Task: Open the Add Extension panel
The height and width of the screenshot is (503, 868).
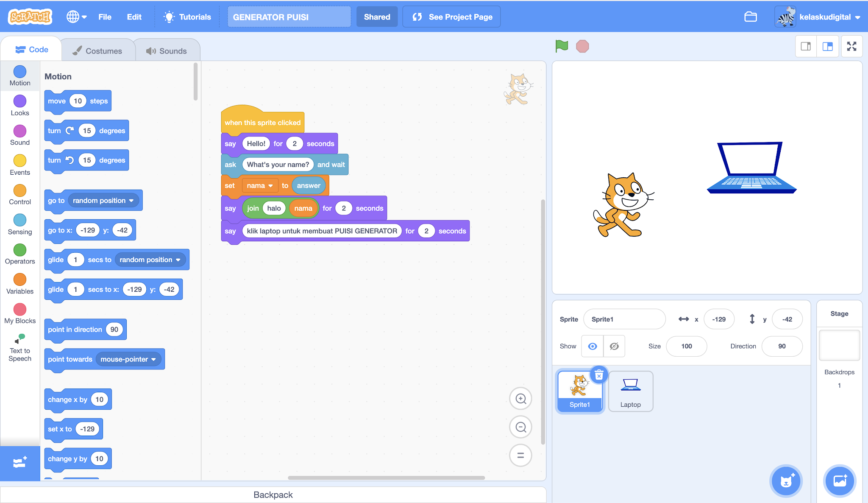Action: pos(20,463)
